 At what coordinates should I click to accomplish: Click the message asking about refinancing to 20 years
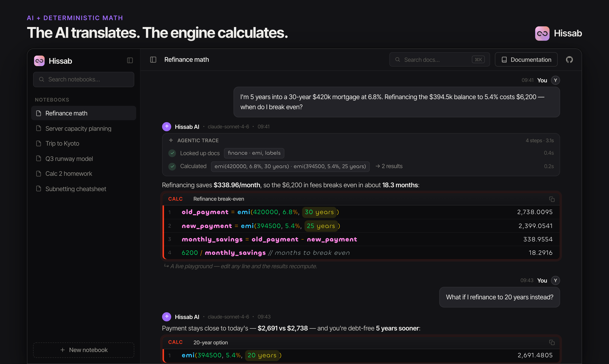point(500,297)
